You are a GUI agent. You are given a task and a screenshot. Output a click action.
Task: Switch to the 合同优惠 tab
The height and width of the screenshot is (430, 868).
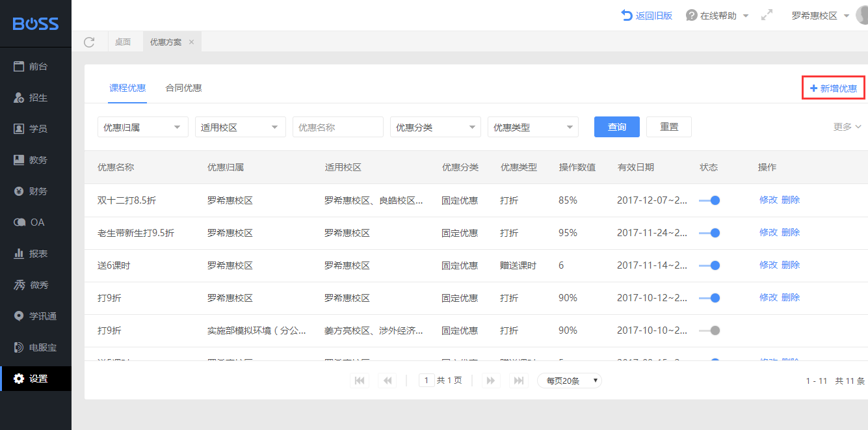[x=183, y=88]
